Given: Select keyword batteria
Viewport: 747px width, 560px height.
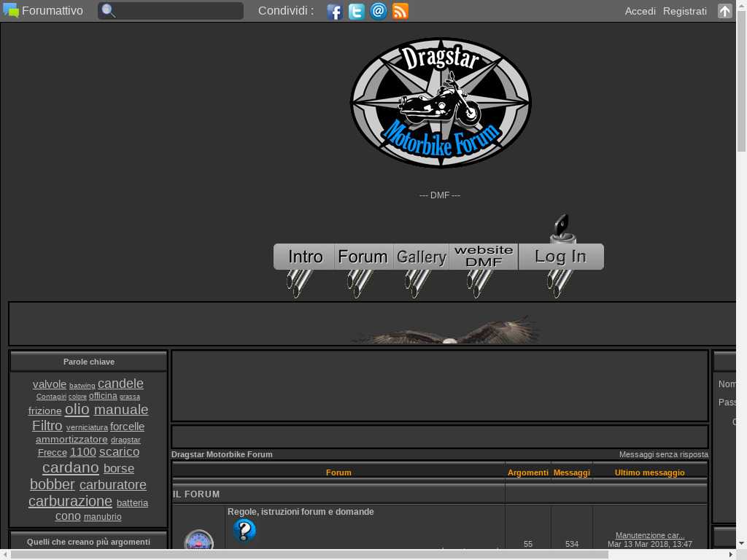Looking at the screenshot, I should pos(133,503).
